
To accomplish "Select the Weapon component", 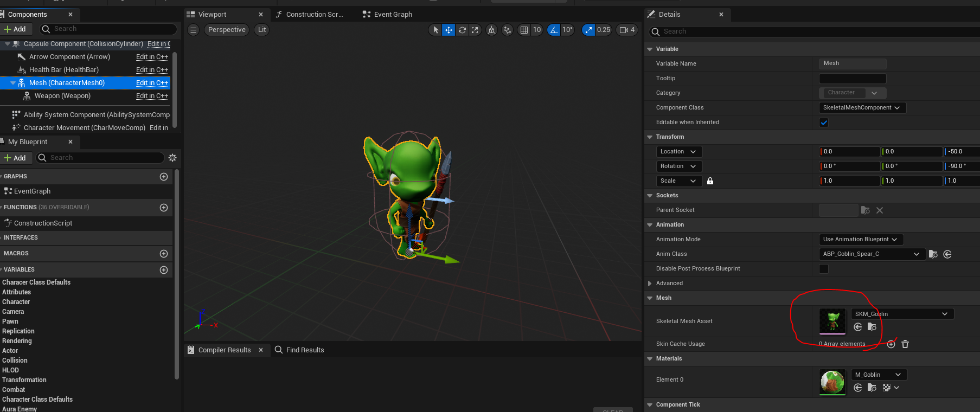I will pos(62,96).
